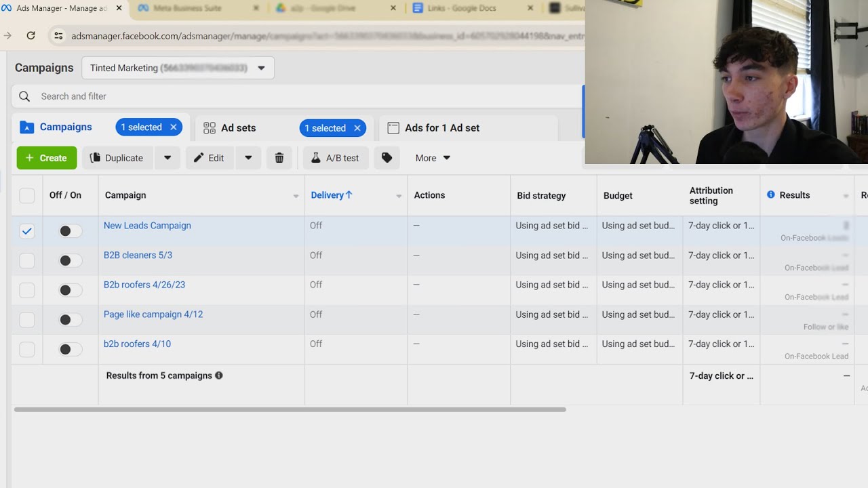Viewport: 868px width, 488px height.
Task: Check the Page like campaign 4/12 checkbox
Action: [x=27, y=320]
